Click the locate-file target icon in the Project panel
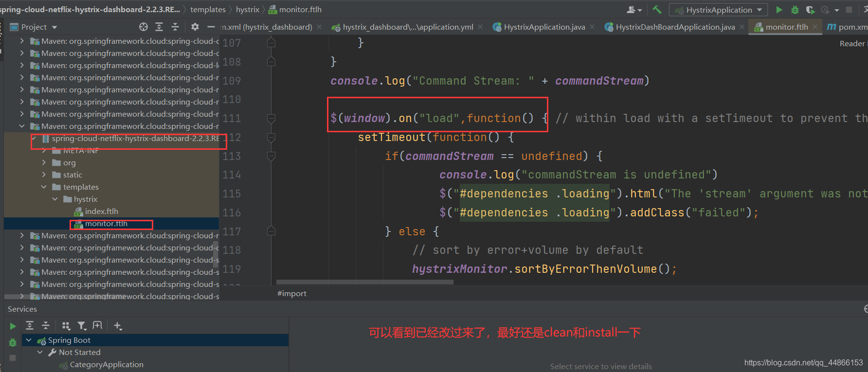Viewport: 868px width, 372px height. click(144, 27)
